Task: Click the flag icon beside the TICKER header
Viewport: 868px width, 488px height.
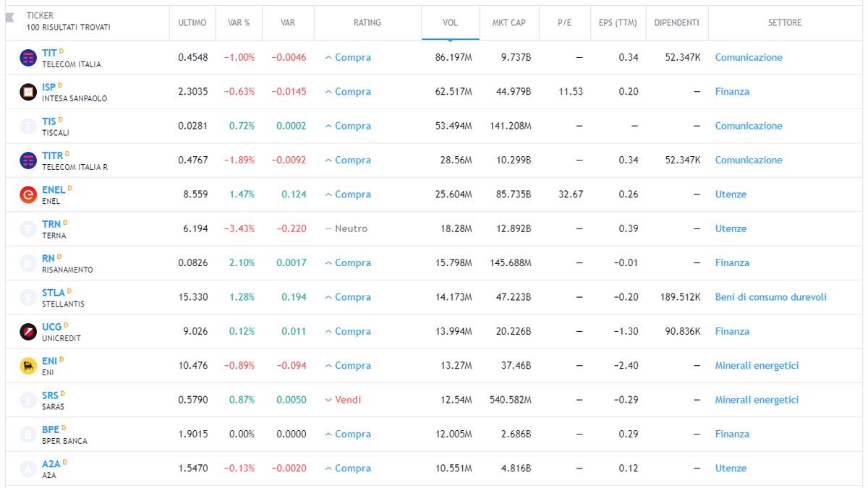Action: click(x=9, y=17)
